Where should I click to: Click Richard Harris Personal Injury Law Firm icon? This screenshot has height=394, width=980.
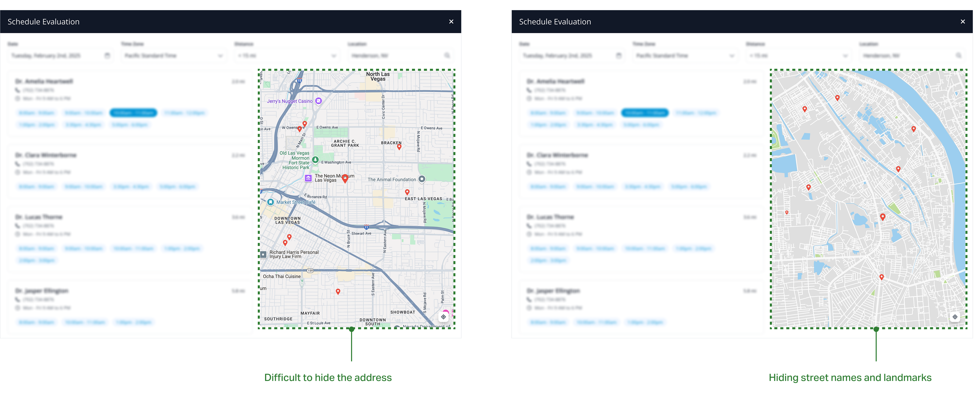(263, 254)
